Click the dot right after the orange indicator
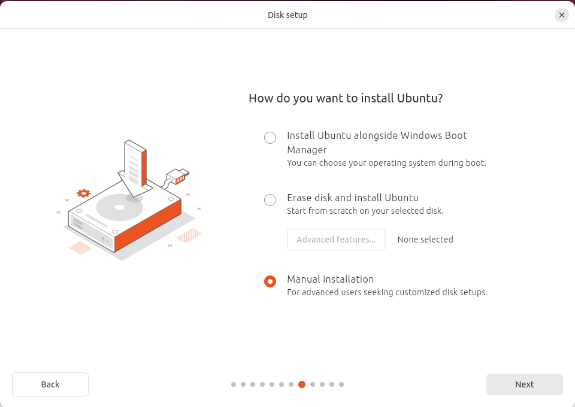The width and height of the screenshot is (575, 407). coord(313,384)
